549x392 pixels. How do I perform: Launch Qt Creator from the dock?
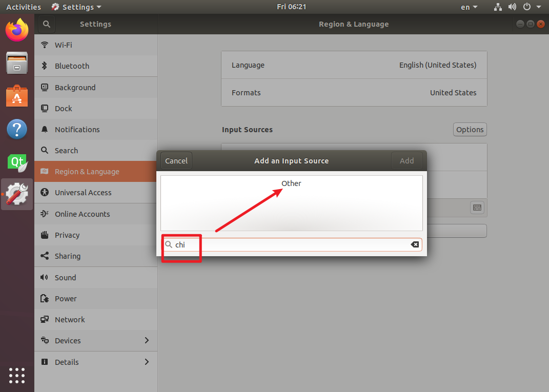click(x=17, y=162)
